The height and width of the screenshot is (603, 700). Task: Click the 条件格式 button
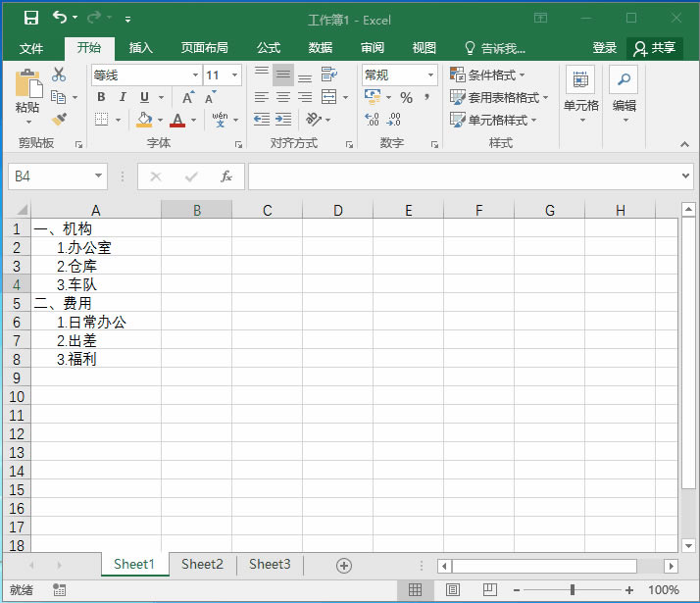pos(487,75)
